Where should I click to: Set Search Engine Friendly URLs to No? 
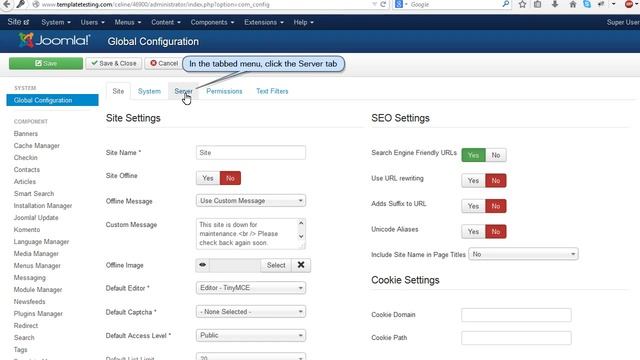[x=496, y=155]
